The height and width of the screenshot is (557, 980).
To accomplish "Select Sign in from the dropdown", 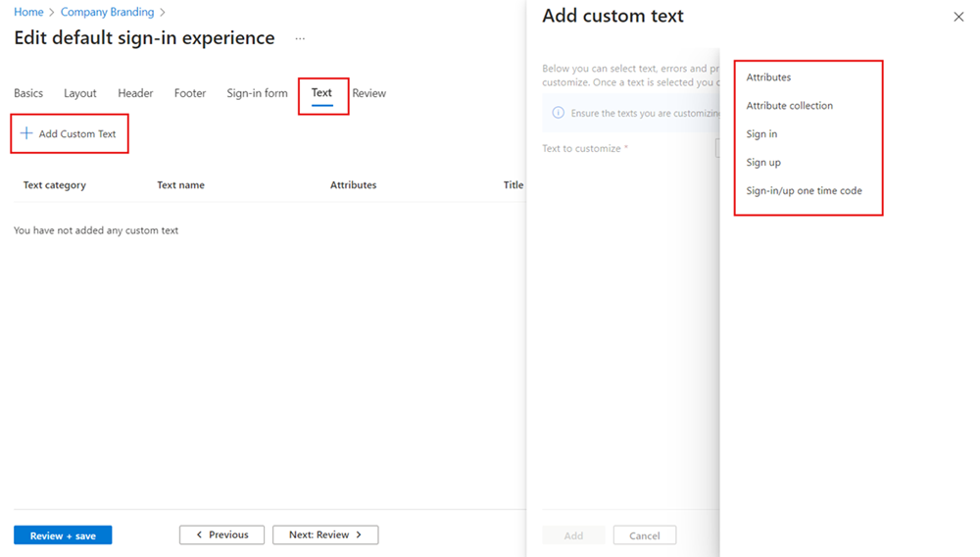I will [x=761, y=133].
